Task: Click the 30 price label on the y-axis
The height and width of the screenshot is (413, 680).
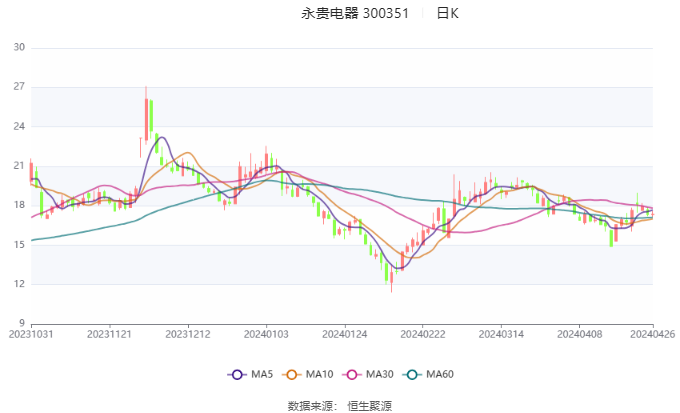Action: click(x=19, y=48)
